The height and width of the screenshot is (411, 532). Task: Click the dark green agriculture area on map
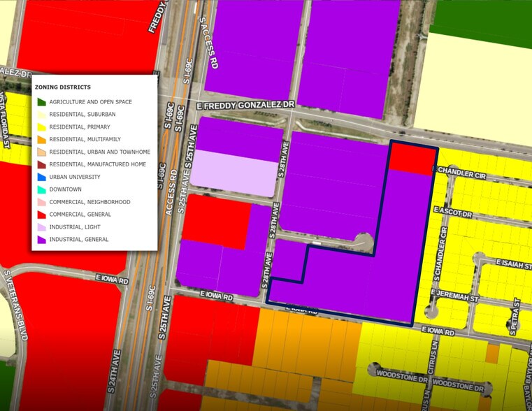(482, 21)
